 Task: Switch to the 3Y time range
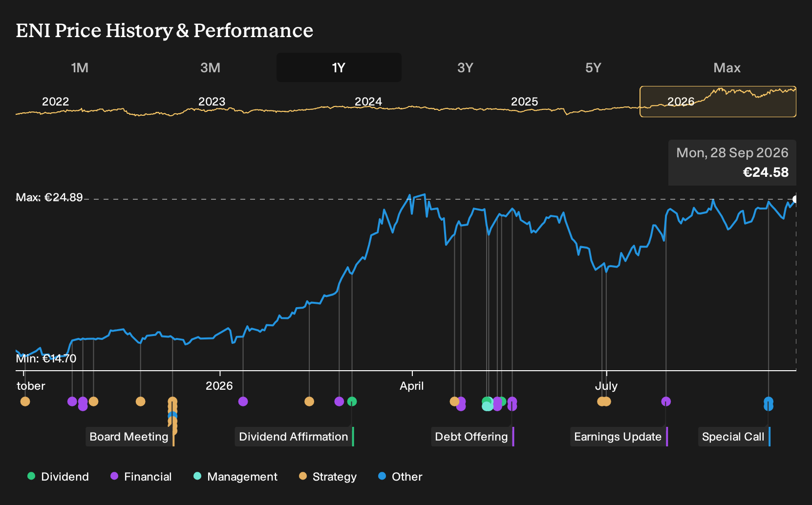click(465, 67)
